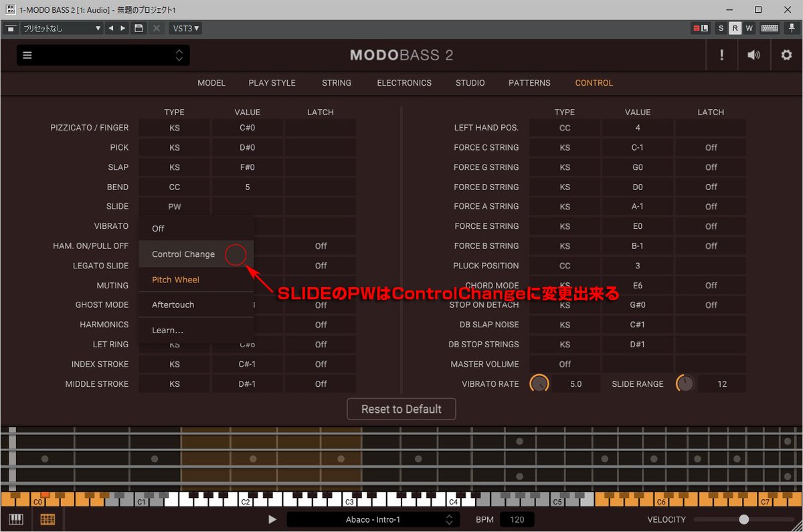Toggle the STOP ON DETACH latch
This screenshot has height=532, width=803.
point(711,305)
